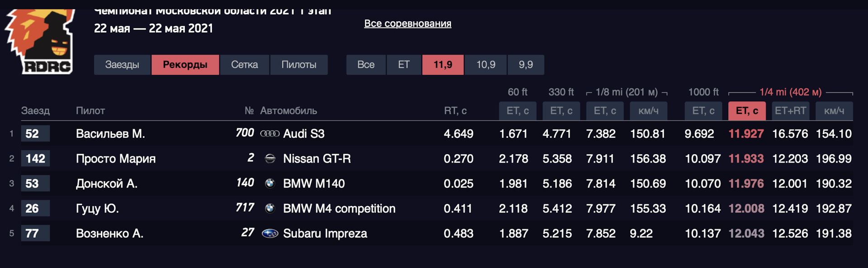This screenshot has height=268, width=868.
Task: Click the BMW logo beside M4 competition
Action: tap(270, 208)
